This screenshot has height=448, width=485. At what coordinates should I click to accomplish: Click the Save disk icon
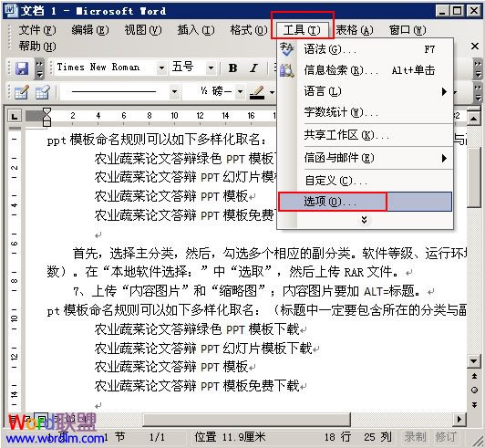tap(22, 68)
